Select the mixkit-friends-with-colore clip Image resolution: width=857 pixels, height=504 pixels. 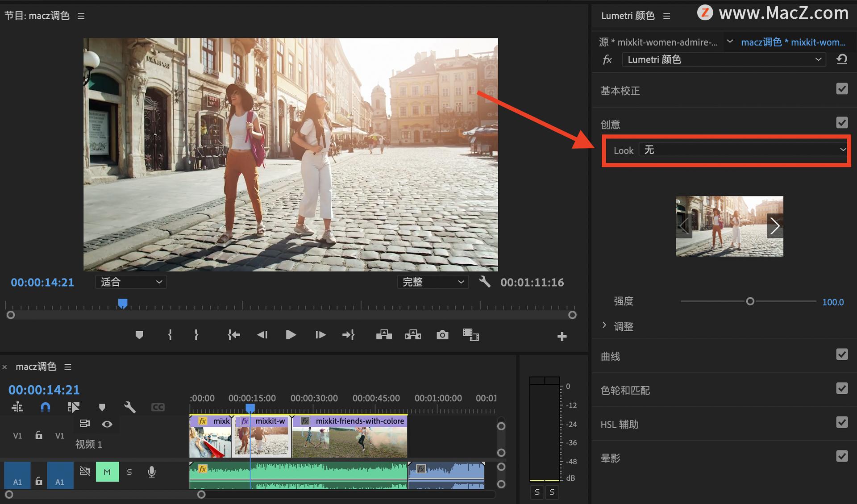349,436
